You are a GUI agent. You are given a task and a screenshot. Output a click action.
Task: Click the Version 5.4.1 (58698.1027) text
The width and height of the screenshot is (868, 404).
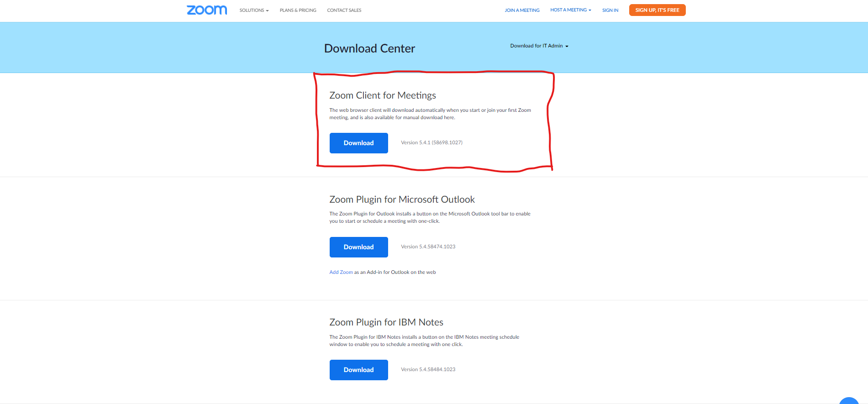click(x=431, y=142)
